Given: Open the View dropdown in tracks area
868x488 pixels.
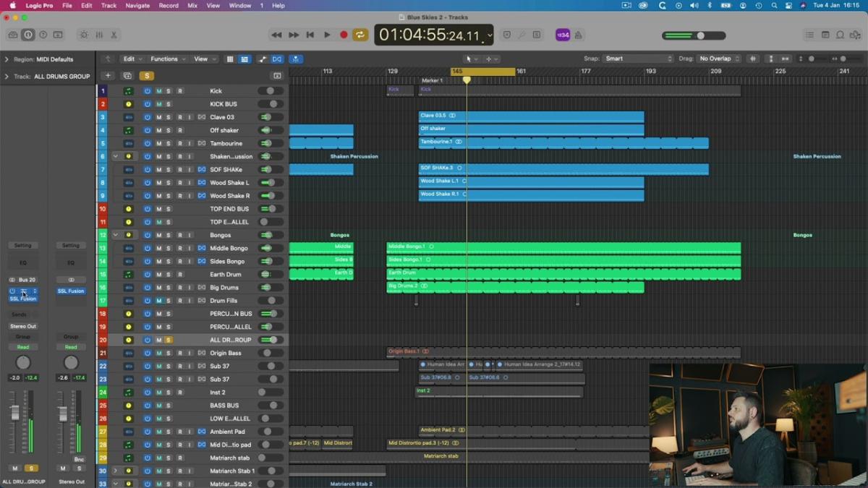Looking at the screenshot, I should coord(203,59).
